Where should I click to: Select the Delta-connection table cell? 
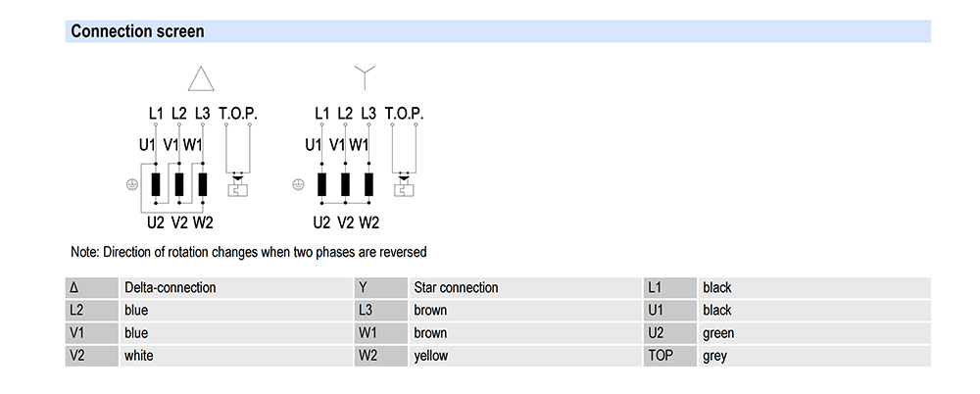click(233, 288)
